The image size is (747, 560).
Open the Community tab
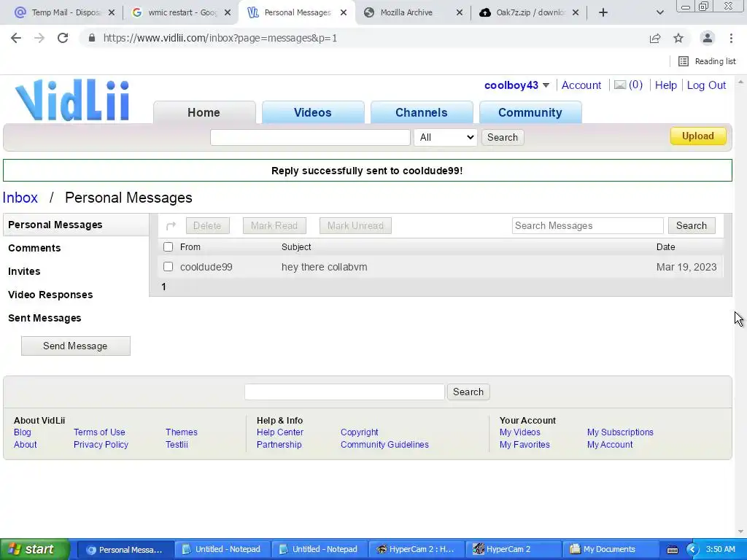coord(530,112)
